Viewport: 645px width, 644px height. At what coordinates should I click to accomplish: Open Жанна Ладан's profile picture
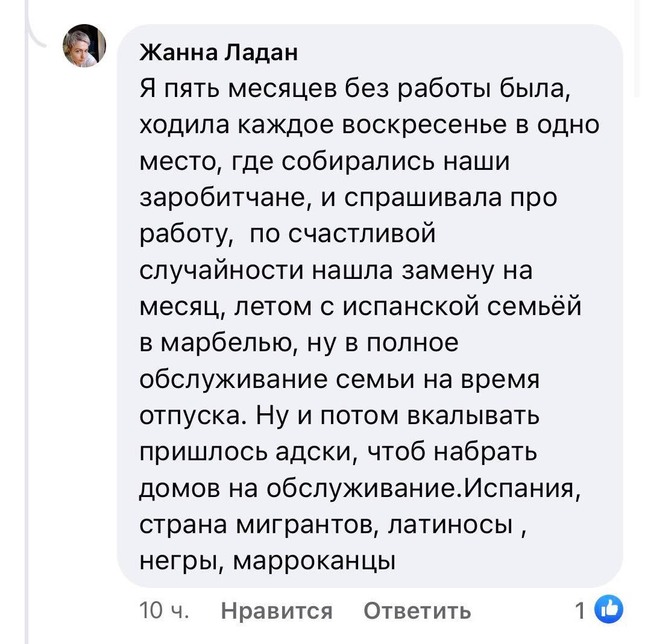click(84, 46)
